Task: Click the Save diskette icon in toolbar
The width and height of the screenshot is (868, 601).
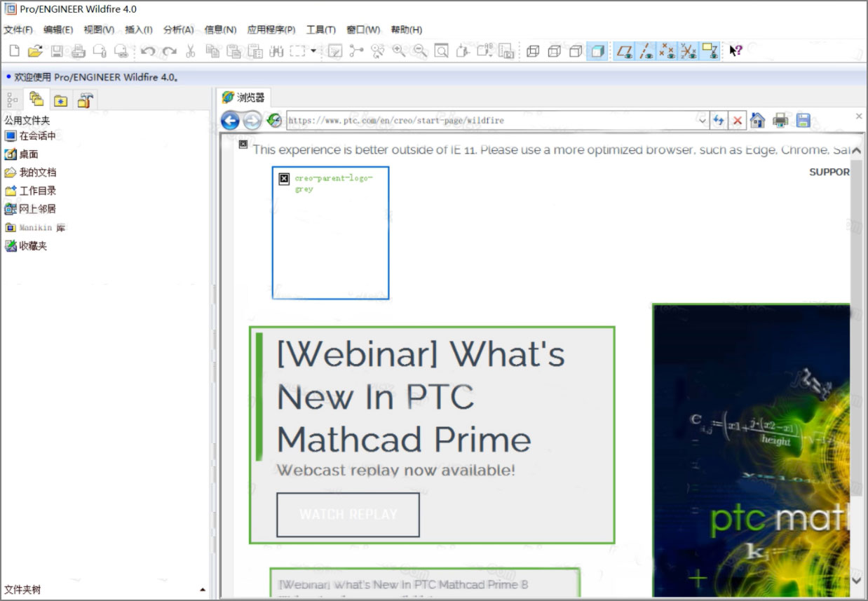Action: [x=57, y=50]
